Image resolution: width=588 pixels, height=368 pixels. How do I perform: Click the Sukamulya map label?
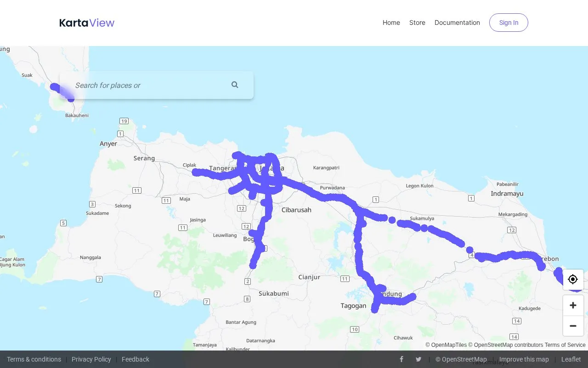pos(422,218)
